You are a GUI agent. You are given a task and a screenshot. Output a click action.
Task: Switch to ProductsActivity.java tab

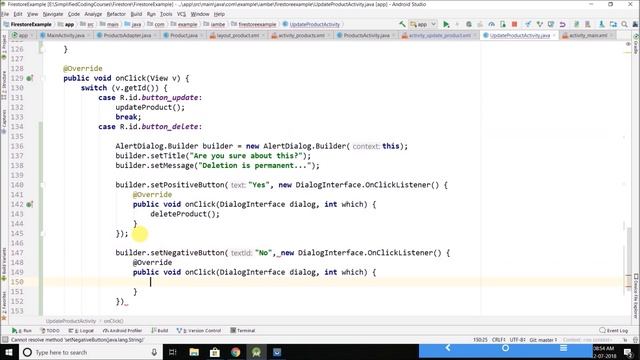click(366, 36)
